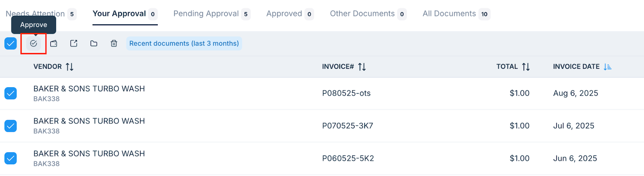
Task: Click the trash delete icon
Action: point(114,43)
